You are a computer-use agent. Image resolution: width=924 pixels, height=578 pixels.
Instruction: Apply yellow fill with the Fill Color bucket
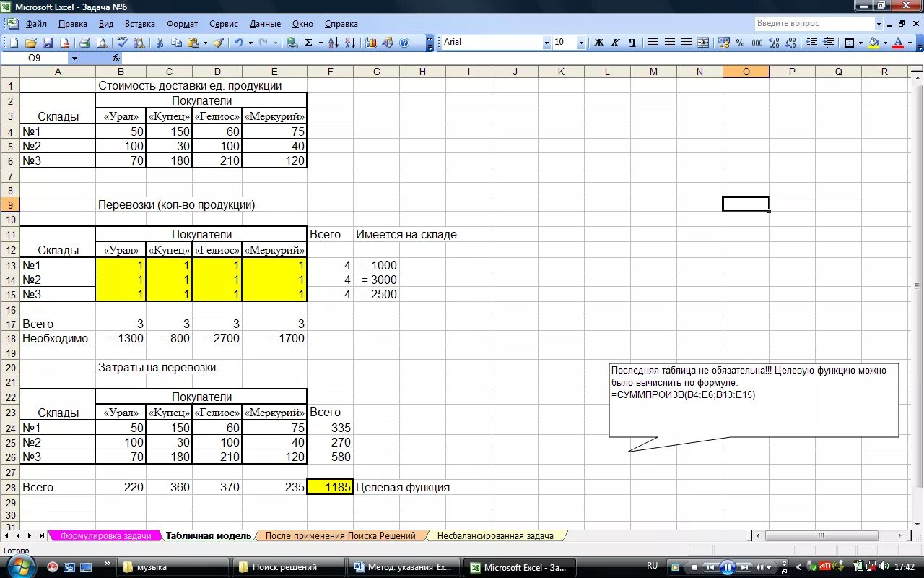pyautogui.click(x=873, y=43)
